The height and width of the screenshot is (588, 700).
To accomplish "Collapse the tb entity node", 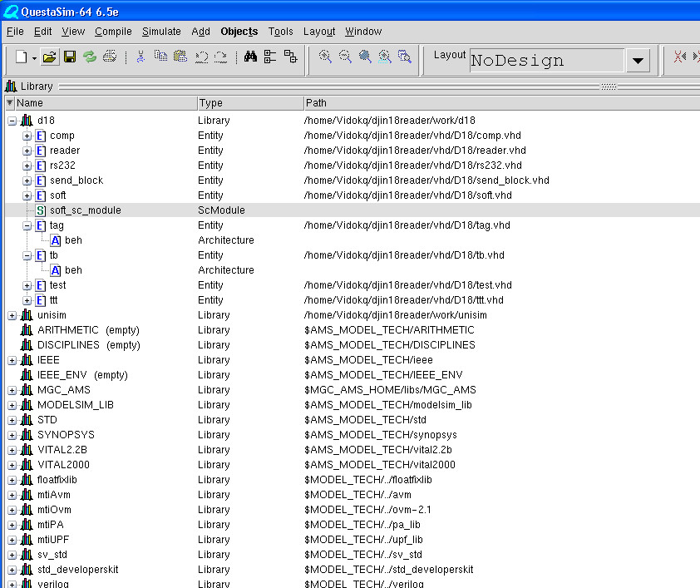I will click(27, 256).
